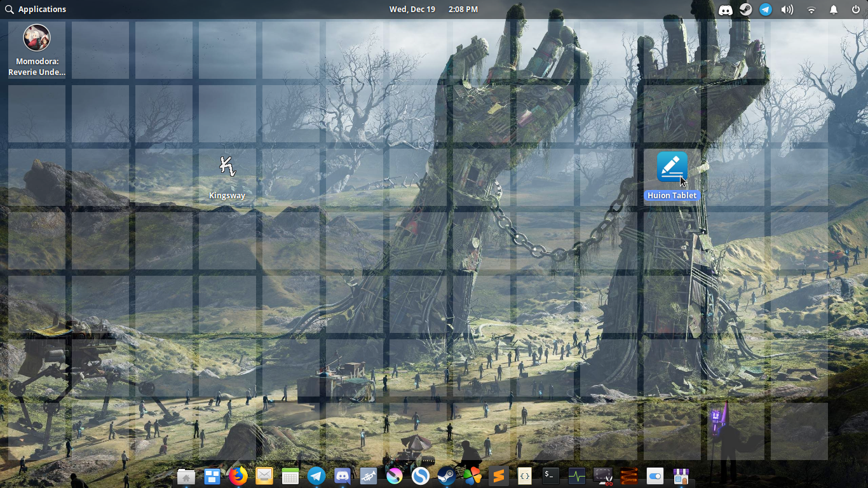Launch Firefox from the dock

coord(238,476)
